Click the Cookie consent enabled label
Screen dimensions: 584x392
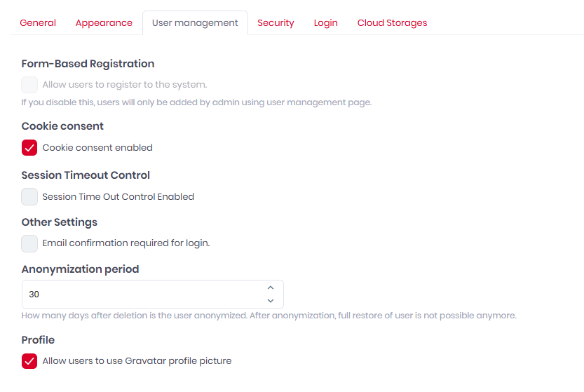97,147
